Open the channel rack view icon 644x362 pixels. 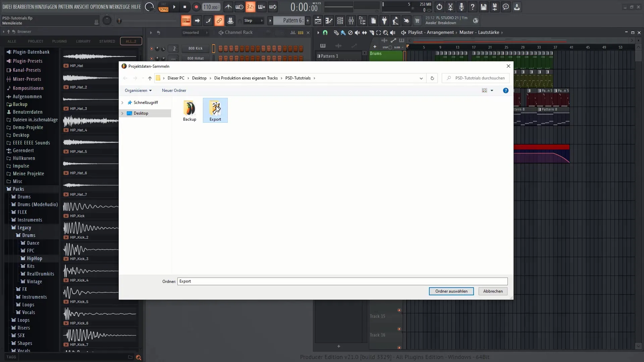[340, 21]
